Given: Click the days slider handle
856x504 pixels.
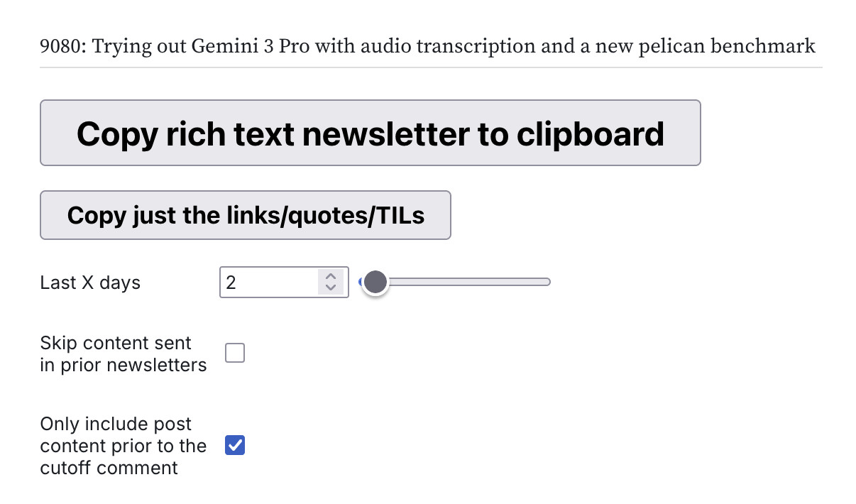Looking at the screenshot, I should pyautogui.click(x=375, y=282).
